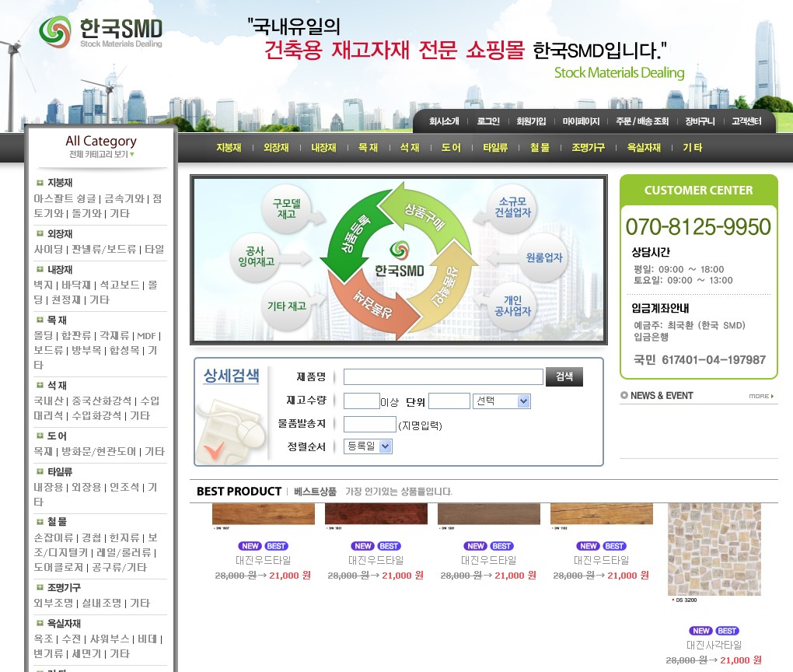Select 인조석 under sidebar 타일류
Viewport: 793px width, 672px height.
tap(124, 488)
